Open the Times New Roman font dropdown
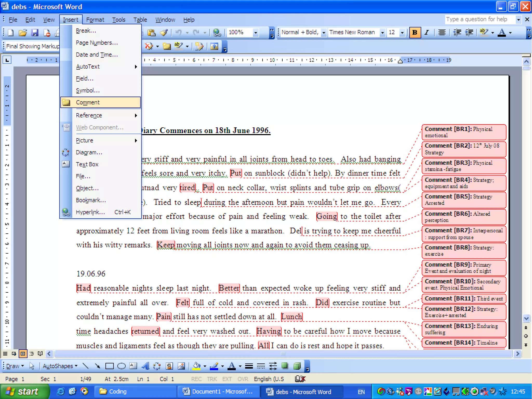Viewport: 532px width, 399px height. pyautogui.click(x=382, y=32)
